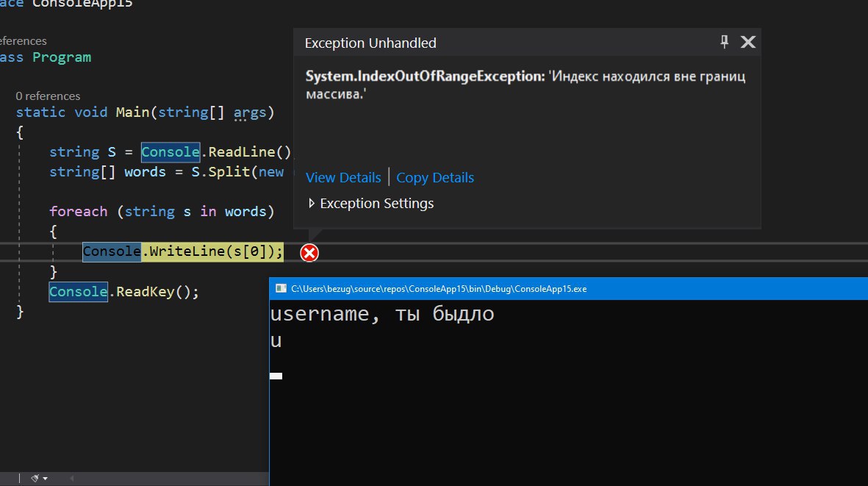Viewport: 868px width, 486px height.
Task: Click the Copy Details link
Action: (x=435, y=178)
